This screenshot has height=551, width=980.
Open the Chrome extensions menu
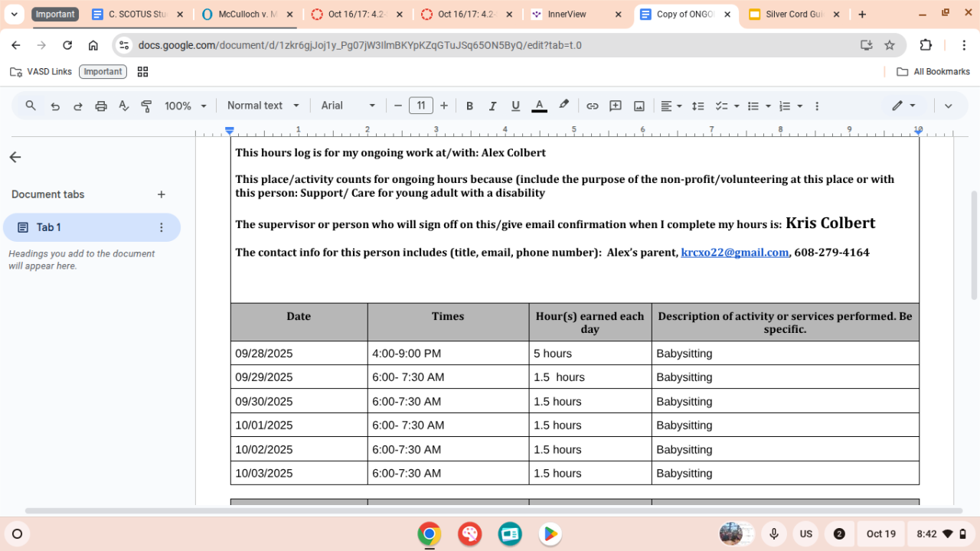click(926, 45)
